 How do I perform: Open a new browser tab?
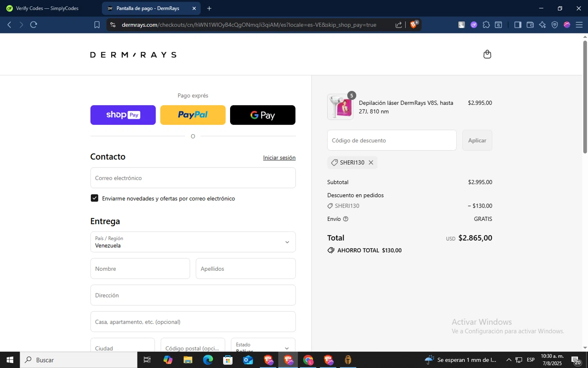(209, 8)
